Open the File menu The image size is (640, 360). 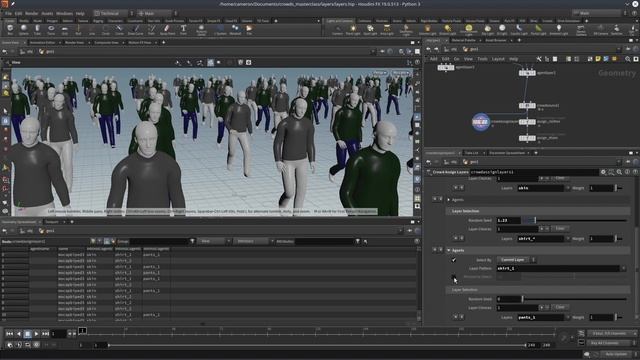pos(8,13)
